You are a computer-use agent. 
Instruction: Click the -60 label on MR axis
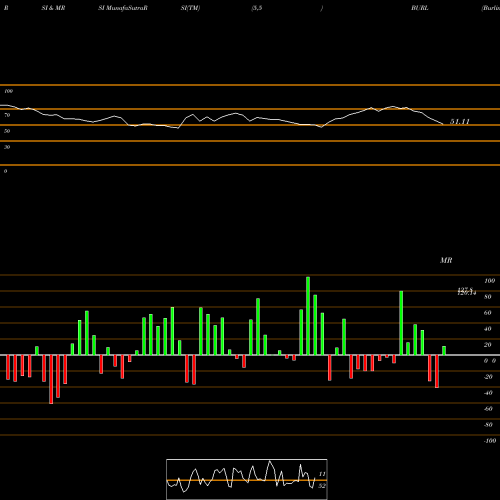(488, 409)
